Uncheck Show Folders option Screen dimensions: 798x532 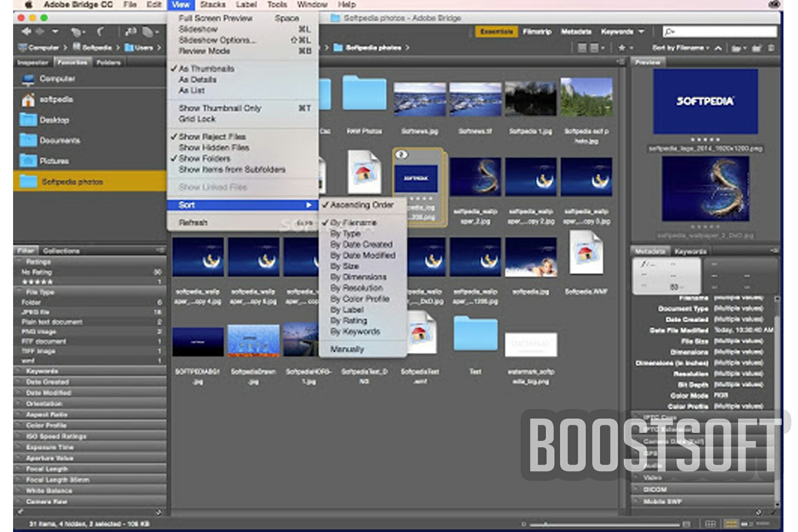pyautogui.click(x=243, y=159)
